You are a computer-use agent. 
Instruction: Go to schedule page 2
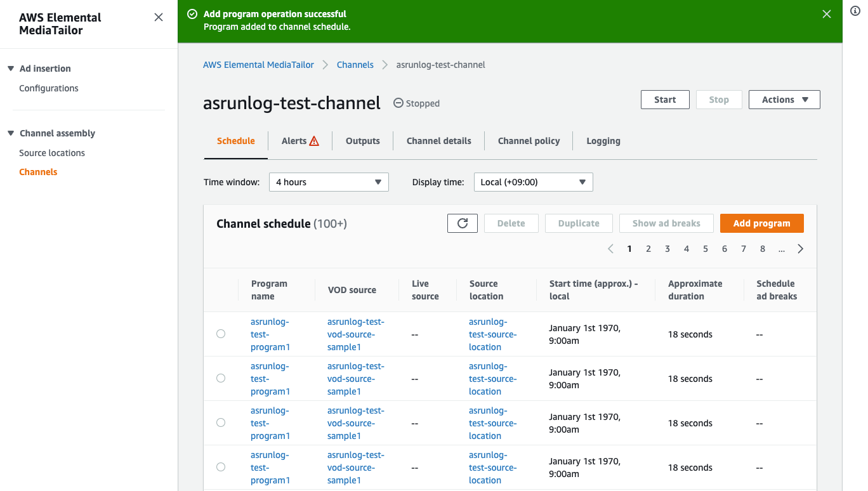point(648,249)
